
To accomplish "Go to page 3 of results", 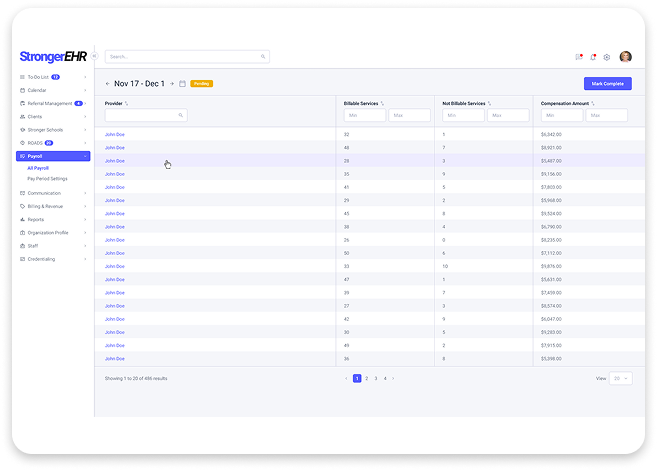I will [x=375, y=378].
